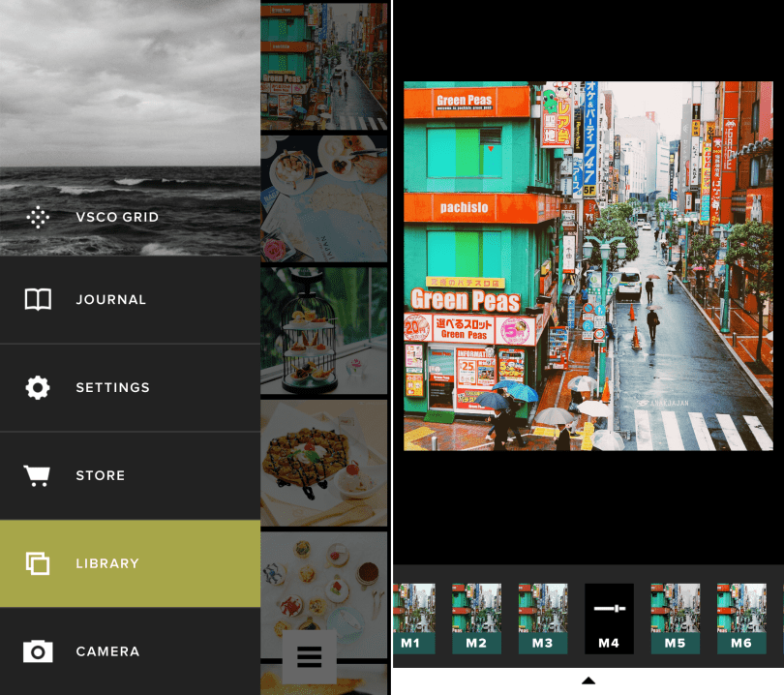Pick the M6 filter preset
784x695 pixels.
740,619
